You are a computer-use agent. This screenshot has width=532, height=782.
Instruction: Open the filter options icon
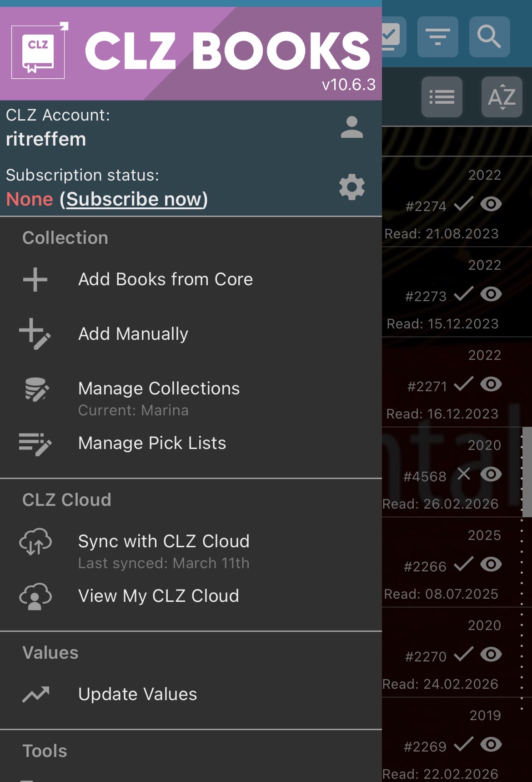coord(437,37)
